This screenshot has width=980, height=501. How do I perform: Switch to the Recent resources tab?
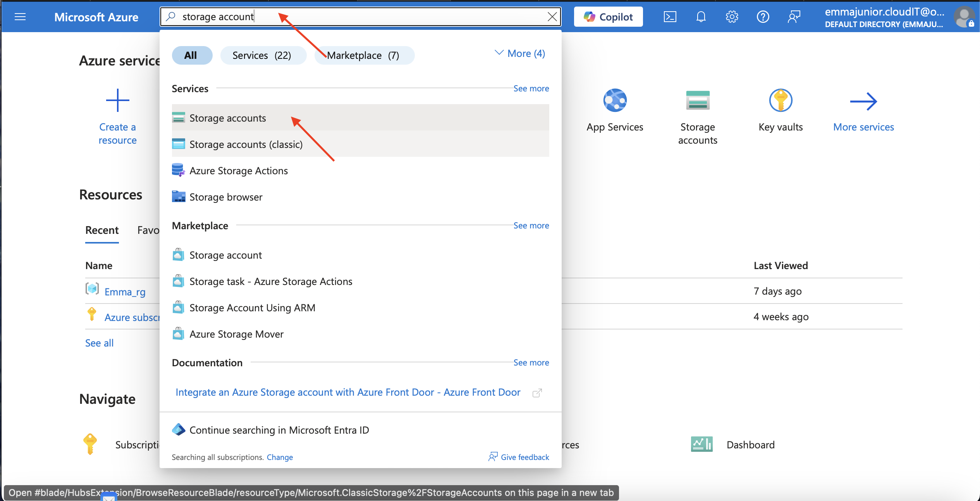point(102,230)
